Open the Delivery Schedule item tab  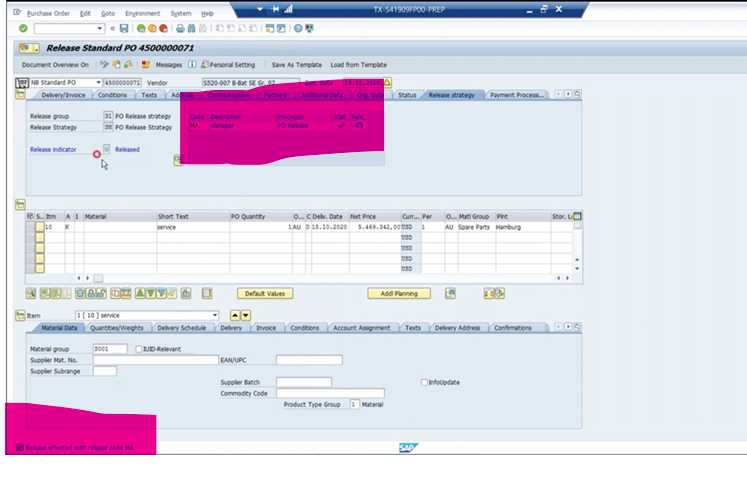tap(182, 328)
